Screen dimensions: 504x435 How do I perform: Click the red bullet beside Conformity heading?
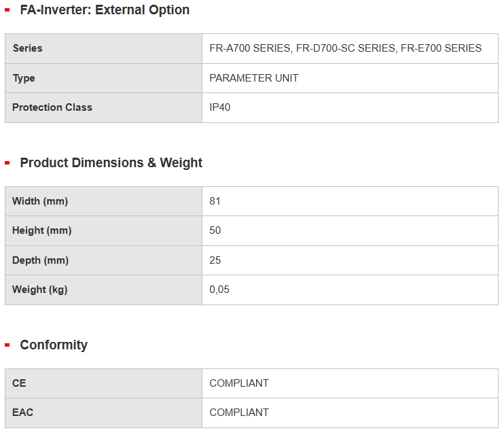click(x=7, y=345)
